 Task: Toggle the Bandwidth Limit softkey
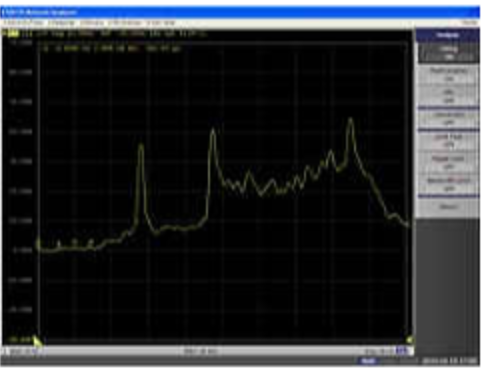pyautogui.click(x=447, y=184)
